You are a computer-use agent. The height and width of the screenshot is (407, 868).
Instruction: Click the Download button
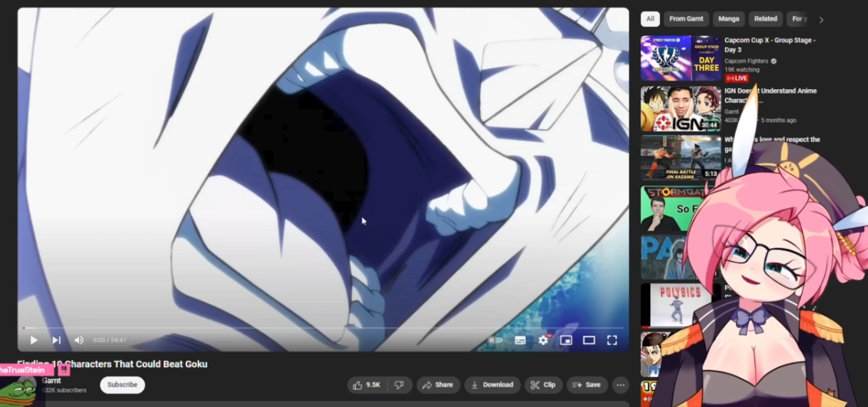coord(492,385)
